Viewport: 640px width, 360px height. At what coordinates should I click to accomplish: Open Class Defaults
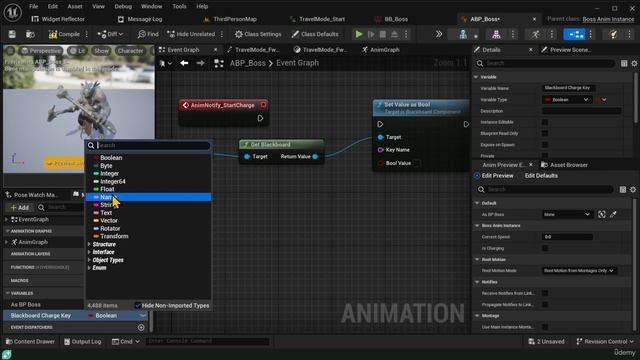[x=315, y=34]
